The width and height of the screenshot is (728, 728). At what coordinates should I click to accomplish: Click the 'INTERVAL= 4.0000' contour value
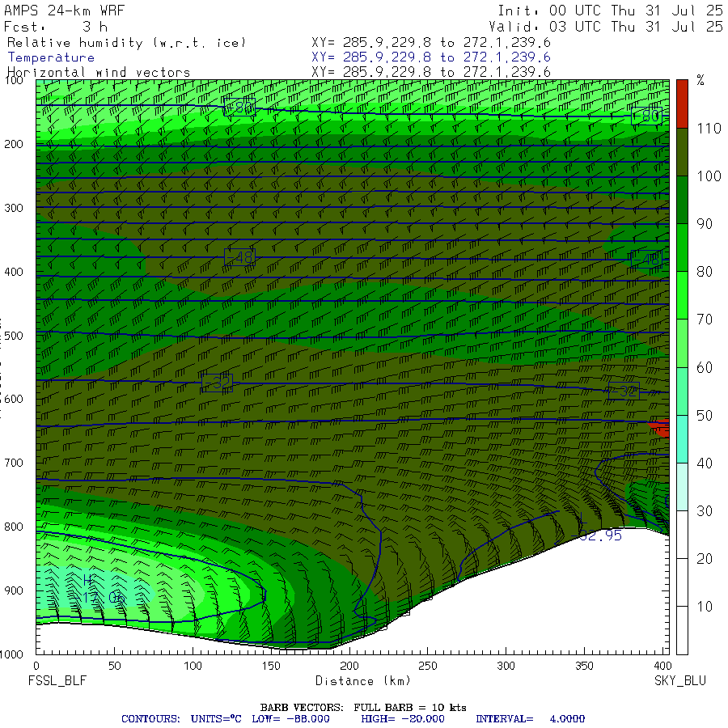coord(530,719)
